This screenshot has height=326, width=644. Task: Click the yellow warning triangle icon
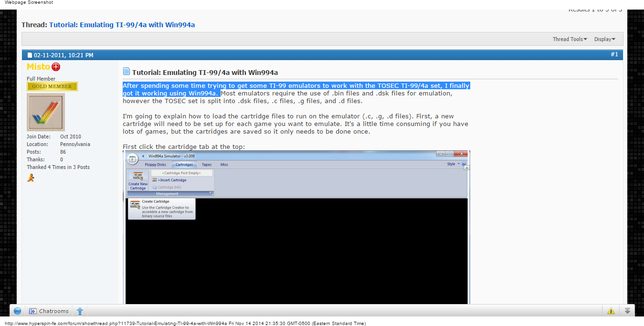click(x=611, y=311)
